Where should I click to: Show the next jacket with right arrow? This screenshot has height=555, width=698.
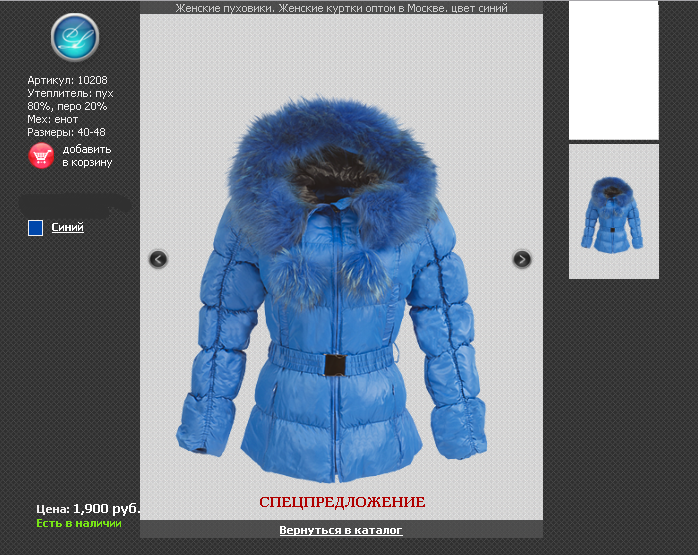point(522,259)
